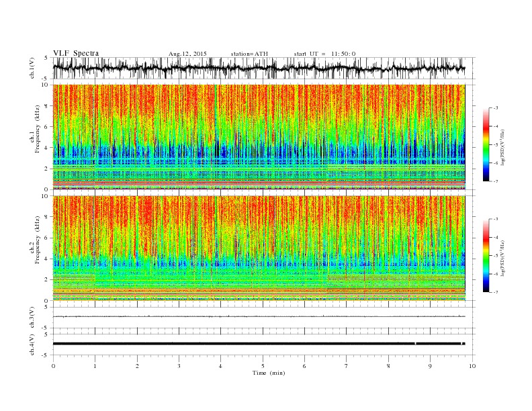This screenshot has width=532, height=411.
Task: Click the ch.1 'Frequency (kHz)' axis label
Action: tap(38, 129)
